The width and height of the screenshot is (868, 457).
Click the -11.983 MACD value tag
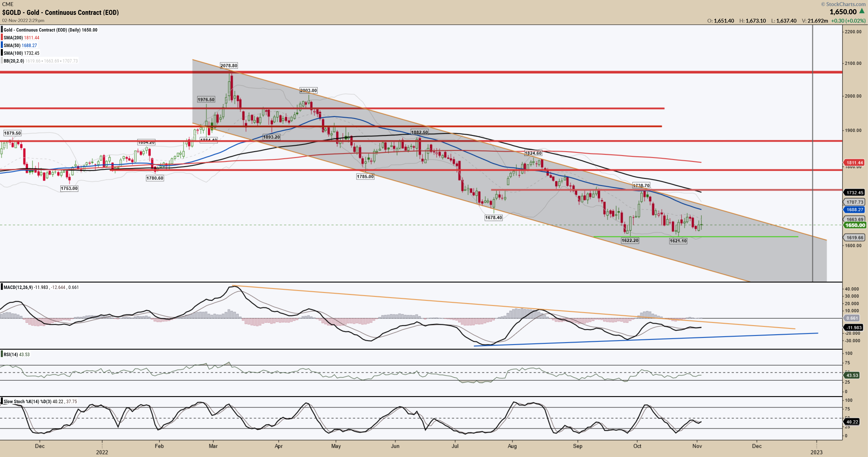854,328
